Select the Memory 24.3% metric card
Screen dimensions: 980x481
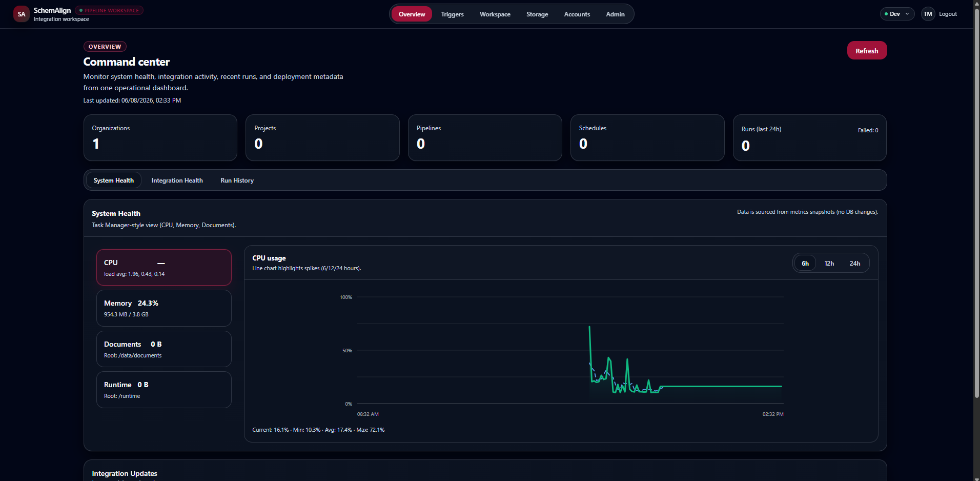(164, 308)
